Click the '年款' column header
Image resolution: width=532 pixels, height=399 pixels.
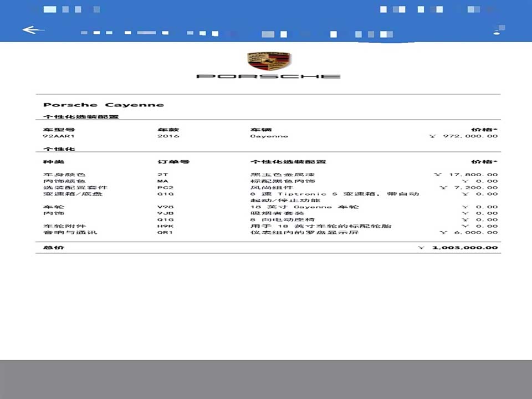point(168,130)
